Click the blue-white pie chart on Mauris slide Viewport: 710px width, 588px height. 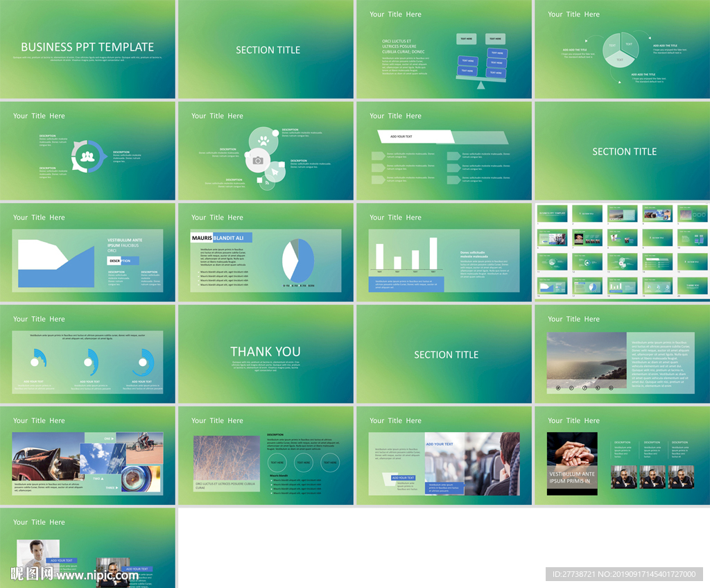point(298,261)
